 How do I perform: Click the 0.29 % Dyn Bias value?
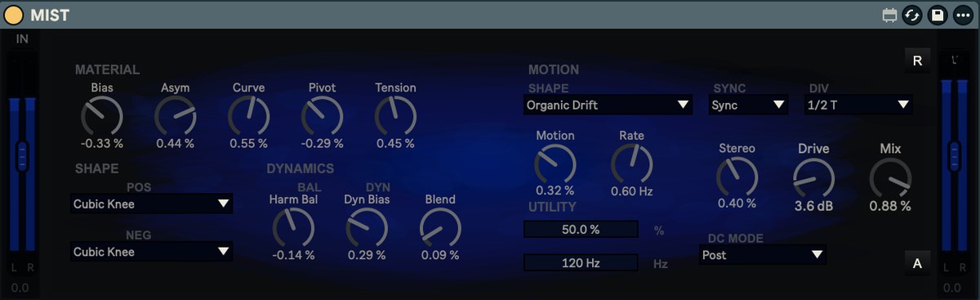(367, 255)
